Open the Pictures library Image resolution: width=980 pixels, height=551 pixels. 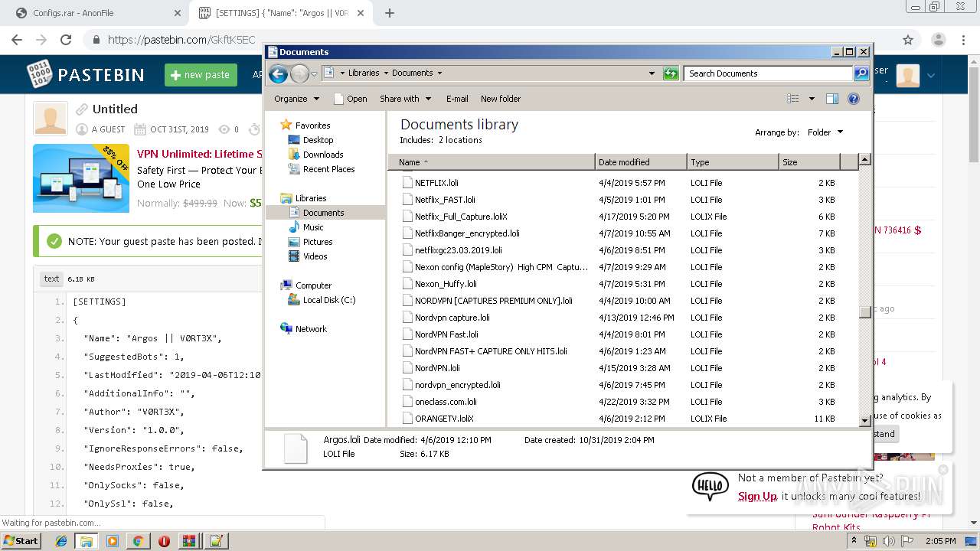click(x=318, y=242)
